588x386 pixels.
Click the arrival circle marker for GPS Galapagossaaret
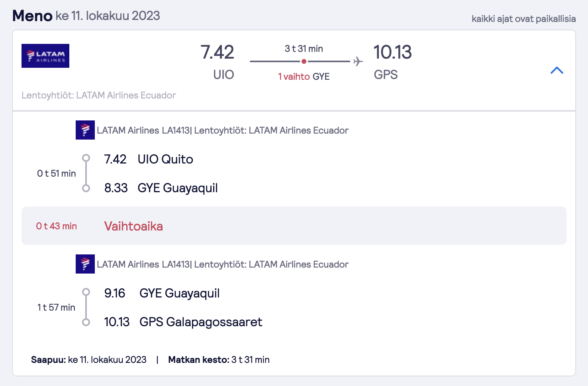click(x=86, y=322)
